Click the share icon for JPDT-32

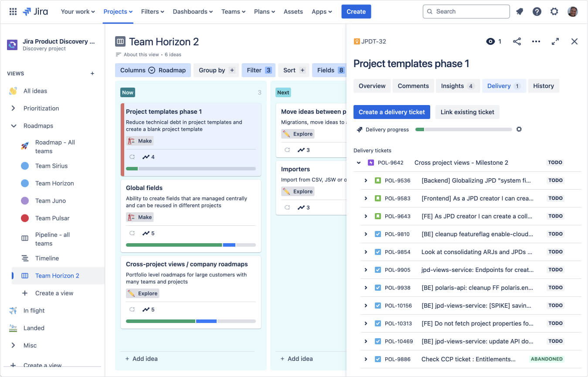click(517, 41)
